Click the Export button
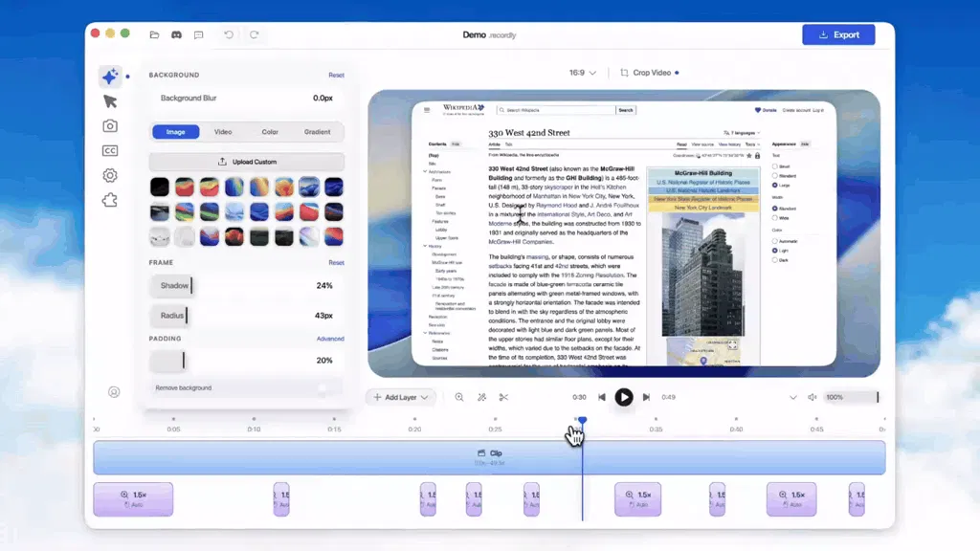This screenshot has width=980, height=551. point(838,35)
